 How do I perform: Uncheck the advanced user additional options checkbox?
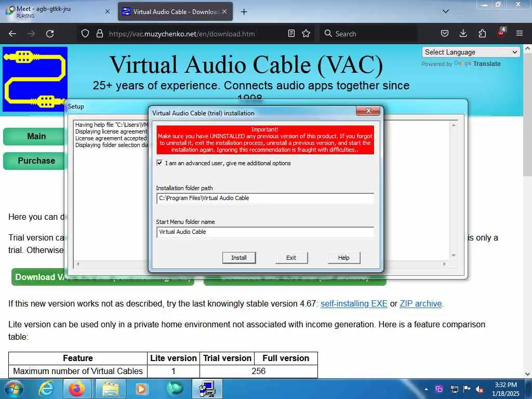tap(159, 163)
